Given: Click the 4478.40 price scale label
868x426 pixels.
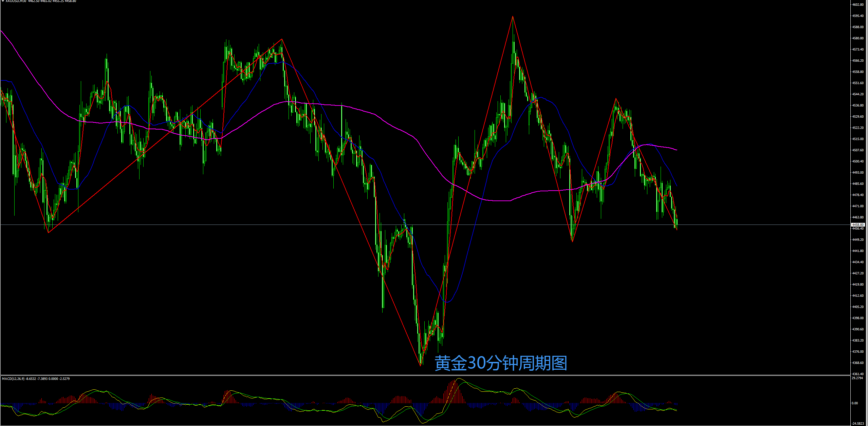Looking at the screenshot, I should click(858, 195).
